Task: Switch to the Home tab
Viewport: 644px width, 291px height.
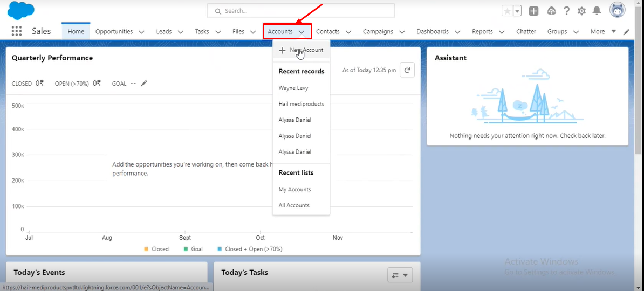Action: [x=76, y=31]
